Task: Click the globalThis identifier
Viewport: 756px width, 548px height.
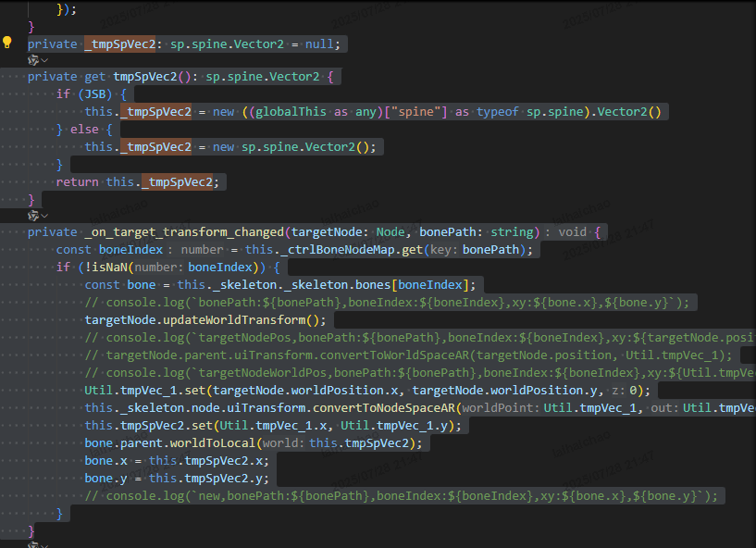Action: [291, 112]
